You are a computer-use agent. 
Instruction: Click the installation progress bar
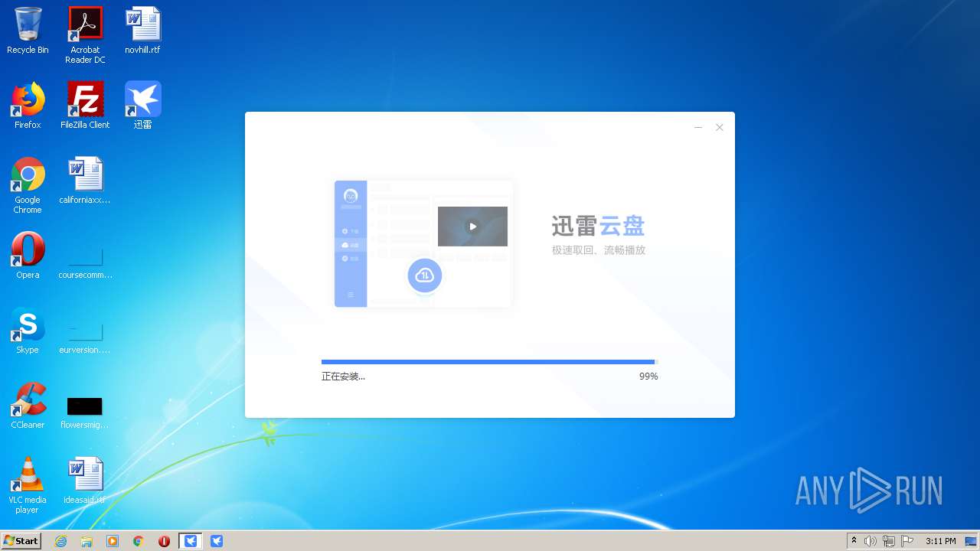pyautogui.click(x=490, y=362)
